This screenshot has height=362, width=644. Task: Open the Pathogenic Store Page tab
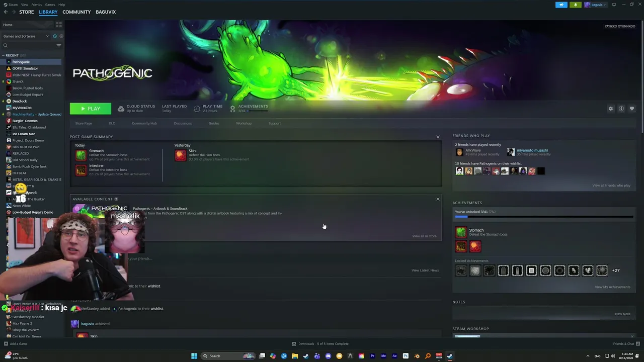point(84,123)
